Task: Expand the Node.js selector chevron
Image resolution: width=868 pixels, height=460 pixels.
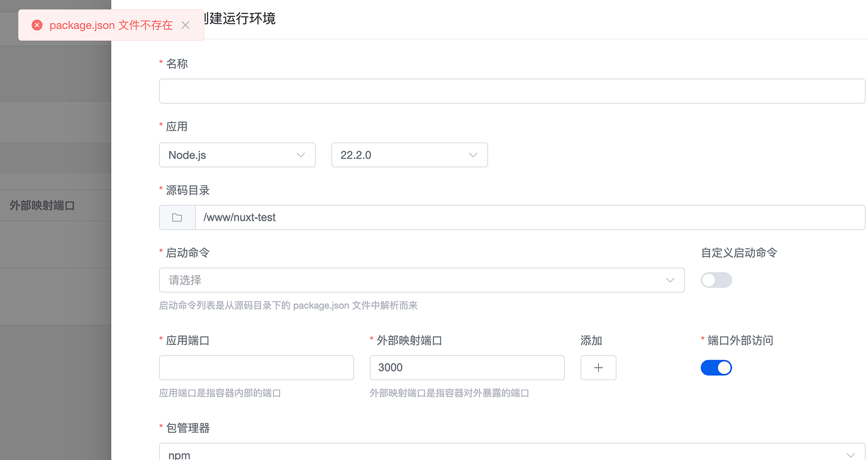Action: click(301, 155)
